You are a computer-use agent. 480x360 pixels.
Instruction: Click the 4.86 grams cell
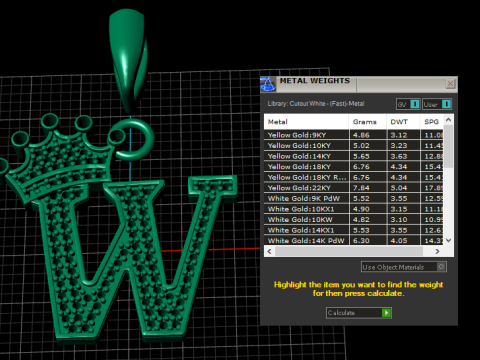click(x=368, y=135)
